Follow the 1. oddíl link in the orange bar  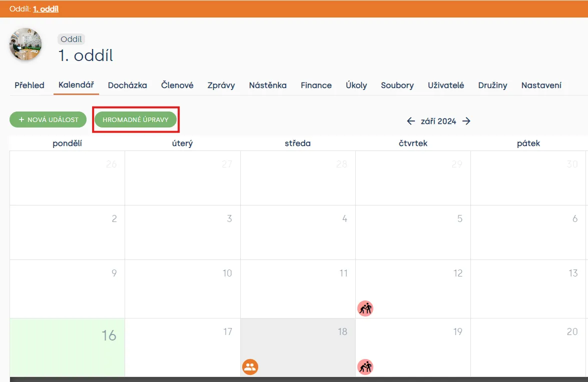tap(46, 9)
